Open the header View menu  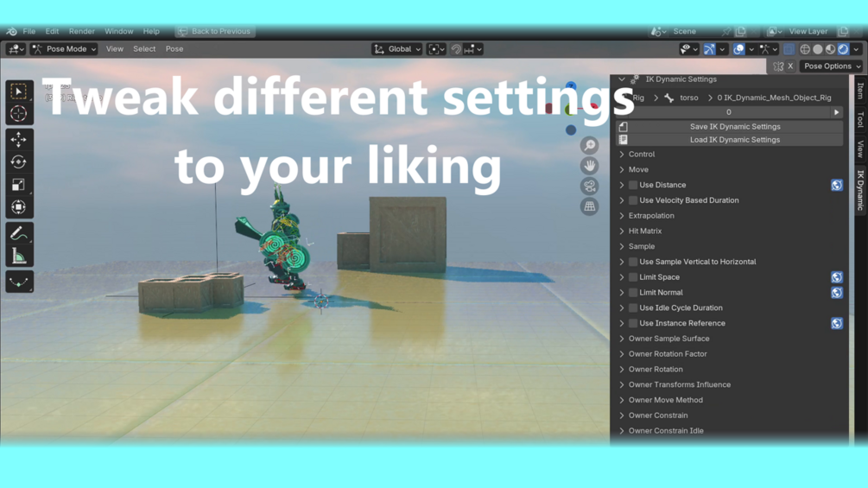click(115, 49)
